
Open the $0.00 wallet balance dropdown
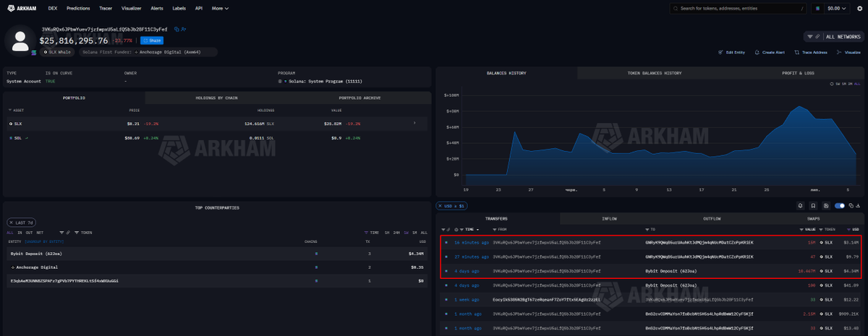(838, 8)
